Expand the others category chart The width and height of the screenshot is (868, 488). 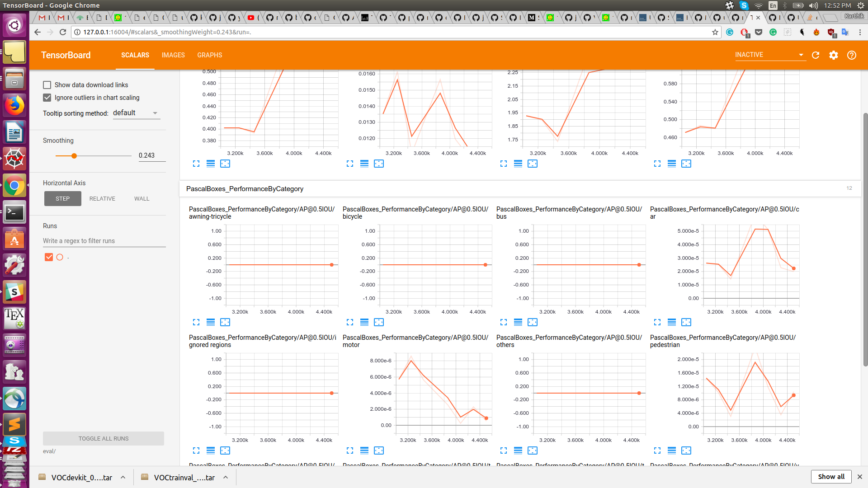pyautogui.click(x=504, y=450)
